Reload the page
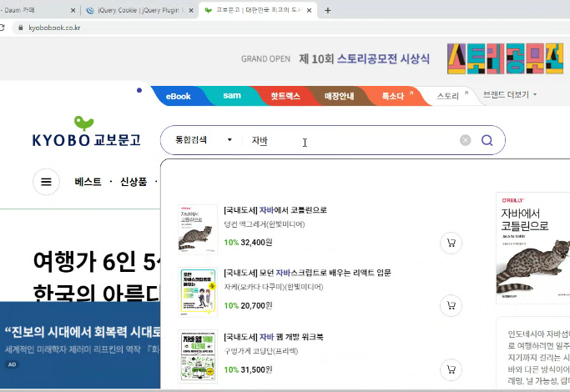Screen dimensions: 570x392 coord(2,28)
